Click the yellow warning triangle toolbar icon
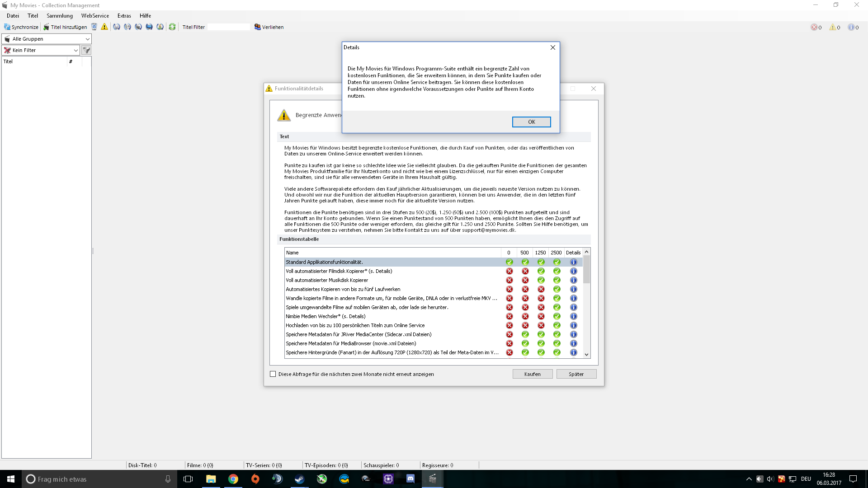Viewport: 868px width, 488px height. tap(104, 27)
